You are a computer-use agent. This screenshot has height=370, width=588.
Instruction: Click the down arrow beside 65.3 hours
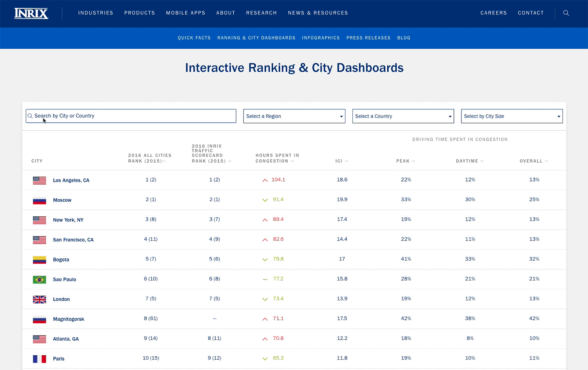pyautogui.click(x=265, y=359)
